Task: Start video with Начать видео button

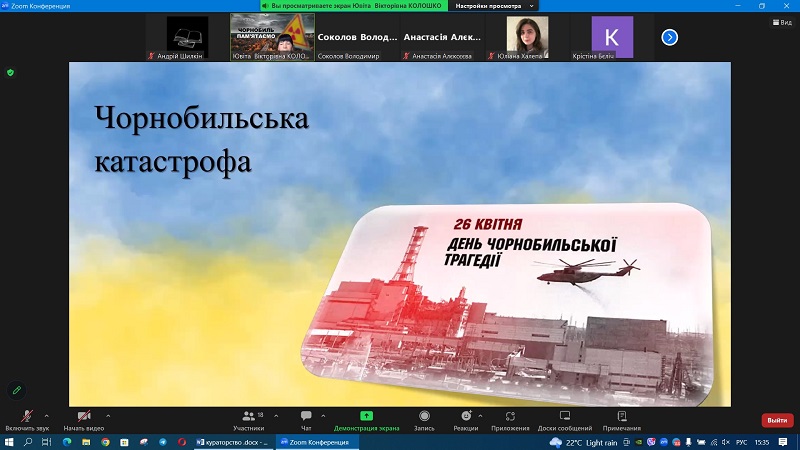Action: click(84, 416)
